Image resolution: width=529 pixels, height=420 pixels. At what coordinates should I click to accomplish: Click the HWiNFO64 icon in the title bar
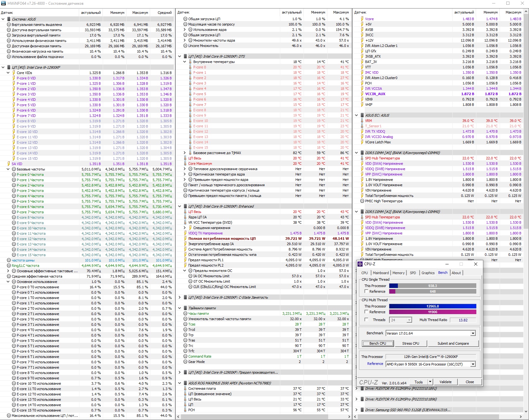tap(3, 3)
